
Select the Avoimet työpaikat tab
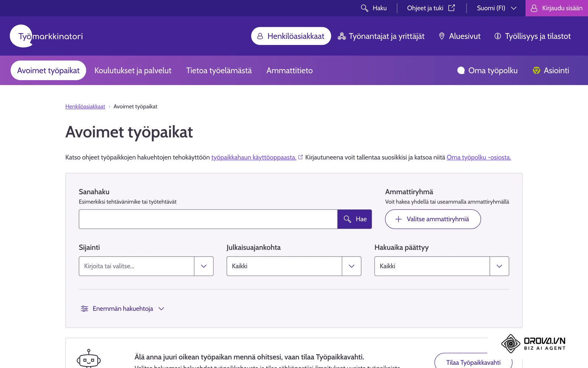49,70
